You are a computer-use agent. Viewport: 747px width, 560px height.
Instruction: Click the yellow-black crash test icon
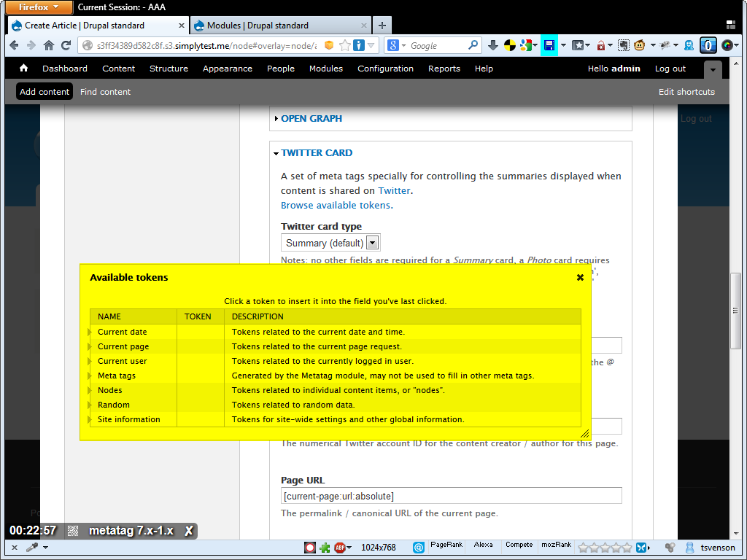click(510, 45)
